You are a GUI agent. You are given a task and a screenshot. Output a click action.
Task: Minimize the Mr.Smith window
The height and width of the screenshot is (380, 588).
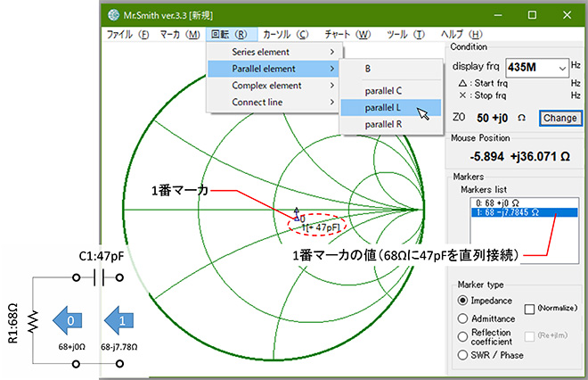[x=498, y=15]
